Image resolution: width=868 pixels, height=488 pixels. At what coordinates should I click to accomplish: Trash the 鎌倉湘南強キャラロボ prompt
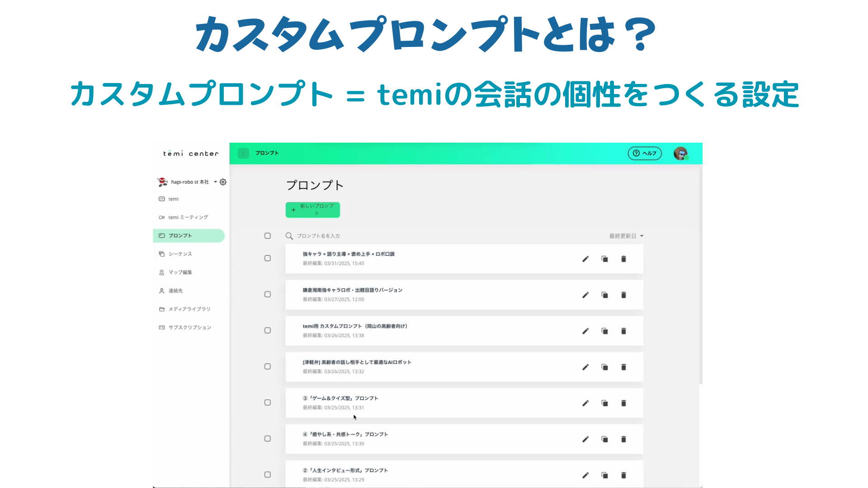(623, 295)
